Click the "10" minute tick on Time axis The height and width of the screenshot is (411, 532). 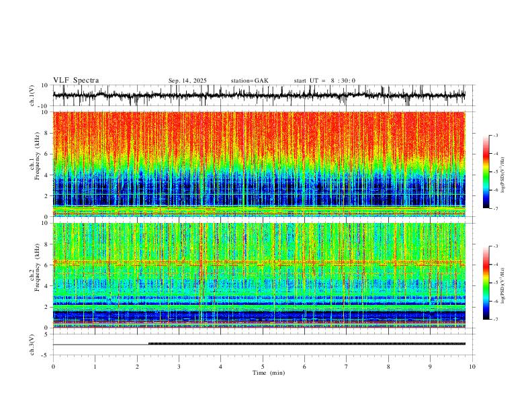[x=472, y=367]
